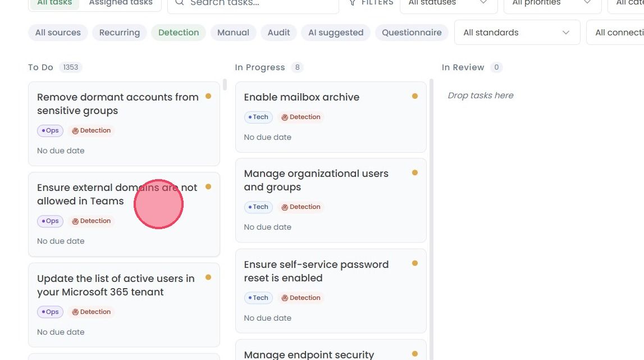Toggle the AI suggested source filter

click(x=336, y=33)
